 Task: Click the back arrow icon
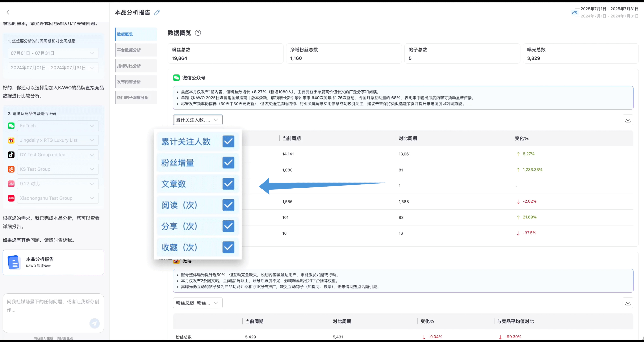click(x=8, y=12)
